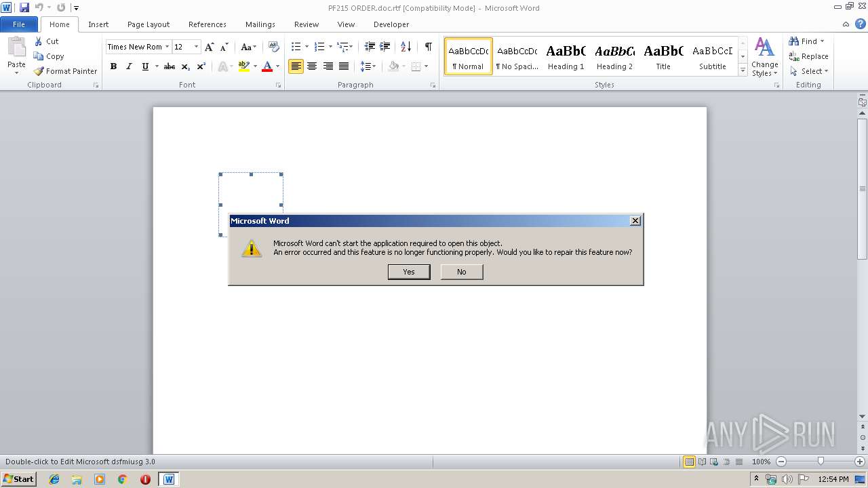Click the Decrease Indent icon
The image size is (868, 488).
click(x=370, y=47)
